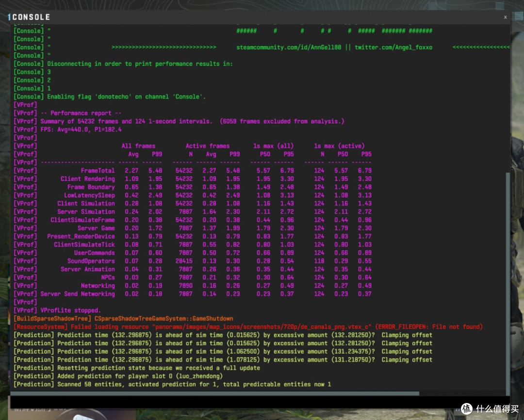Select the 'Summary of 54232 frames' line
The width and height of the screenshot is (524, 420).
click(179, 121)
